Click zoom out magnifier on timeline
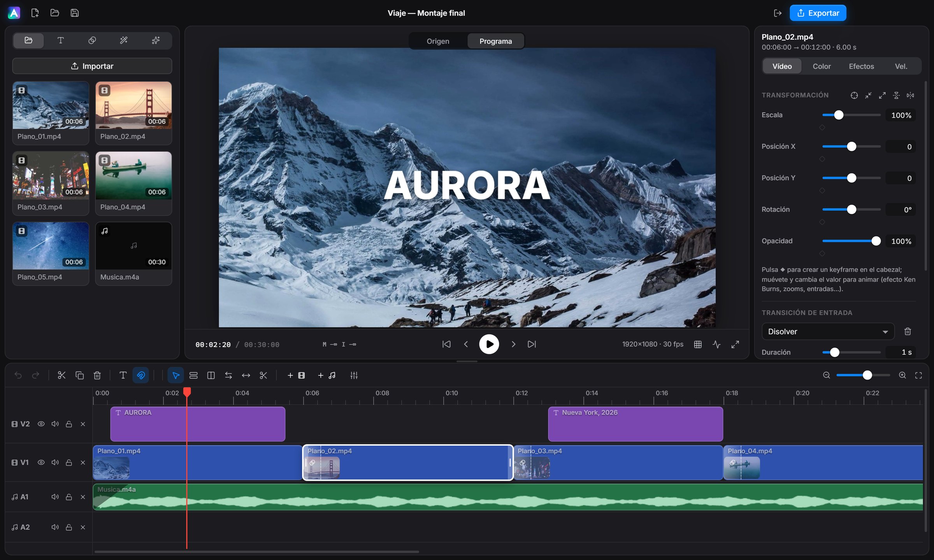Image resolution: width=934 pixels, height=560 pixels. tap(827, 375)
